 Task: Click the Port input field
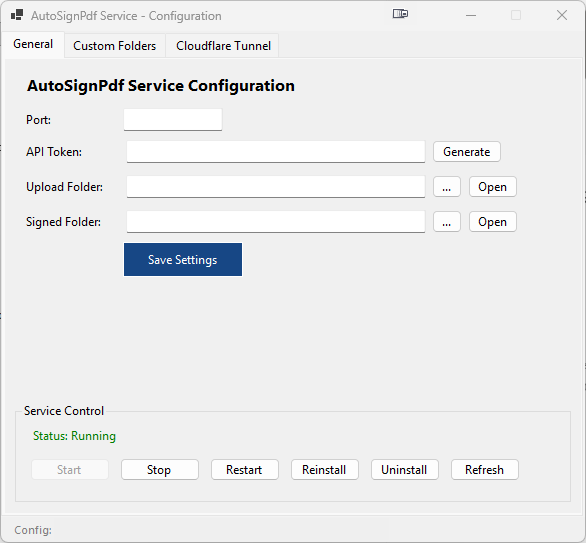[x=173, y=120]
